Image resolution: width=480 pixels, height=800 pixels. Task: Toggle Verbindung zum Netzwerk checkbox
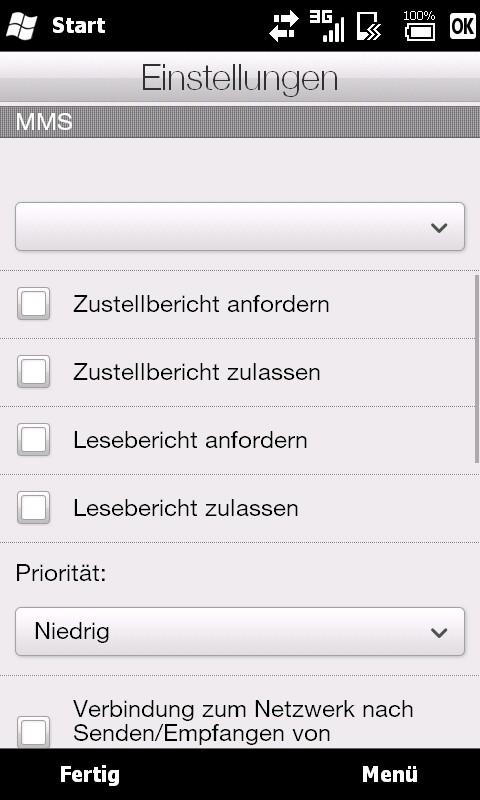(34, 732)
